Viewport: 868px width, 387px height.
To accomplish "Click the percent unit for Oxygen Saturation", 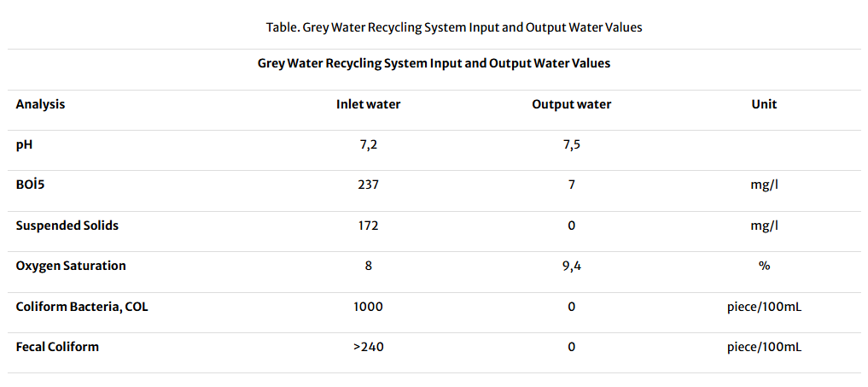I will pyautogui.click(x=764, y=266).
